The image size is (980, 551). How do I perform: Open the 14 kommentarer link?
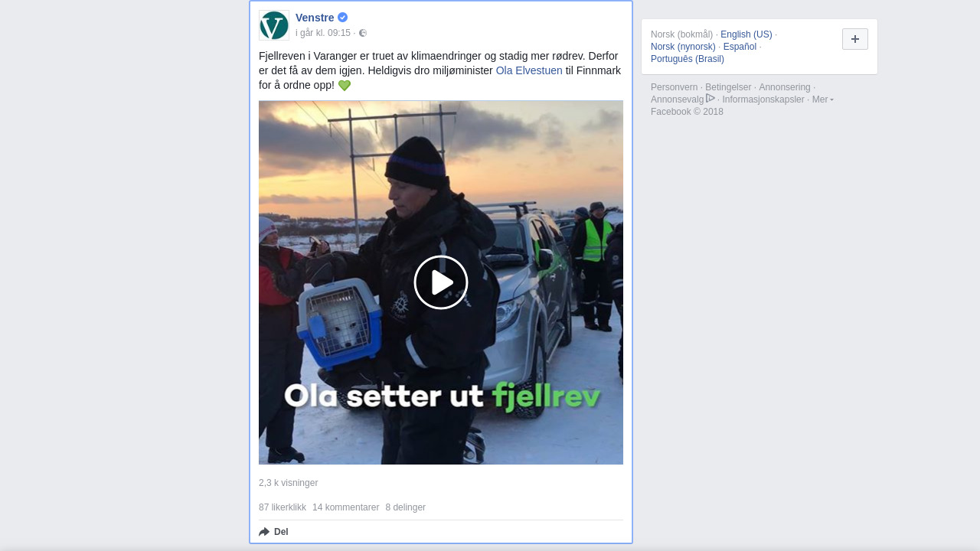[x=346, y=507]
